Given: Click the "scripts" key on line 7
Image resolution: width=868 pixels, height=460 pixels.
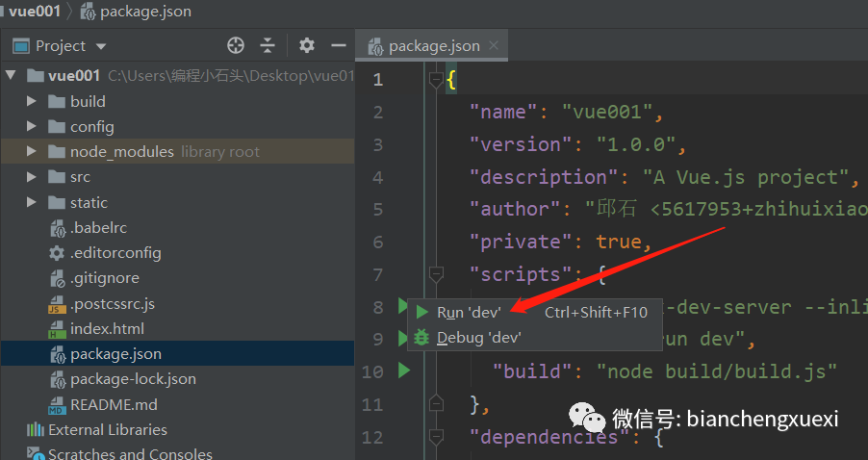Looking at the screenshot, I should pos(521,274).
